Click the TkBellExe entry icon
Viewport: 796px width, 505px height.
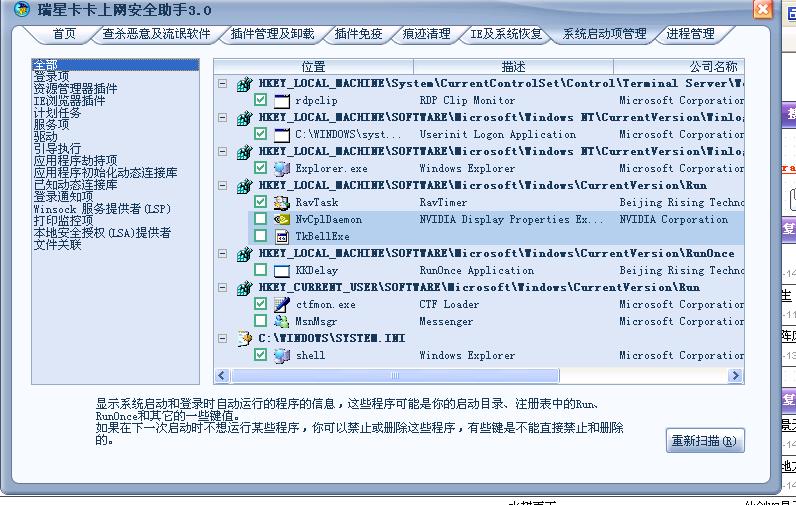coord(282,237)
